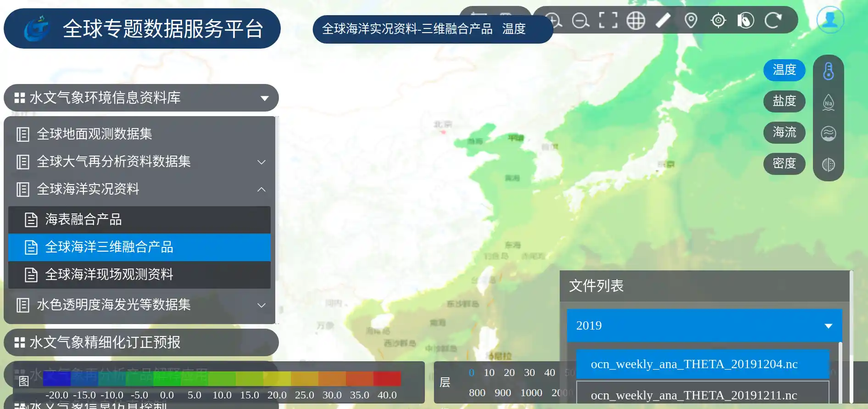This screenshot has height=409, width=868.
Task: Select depth layer 20
Action: 509,373
